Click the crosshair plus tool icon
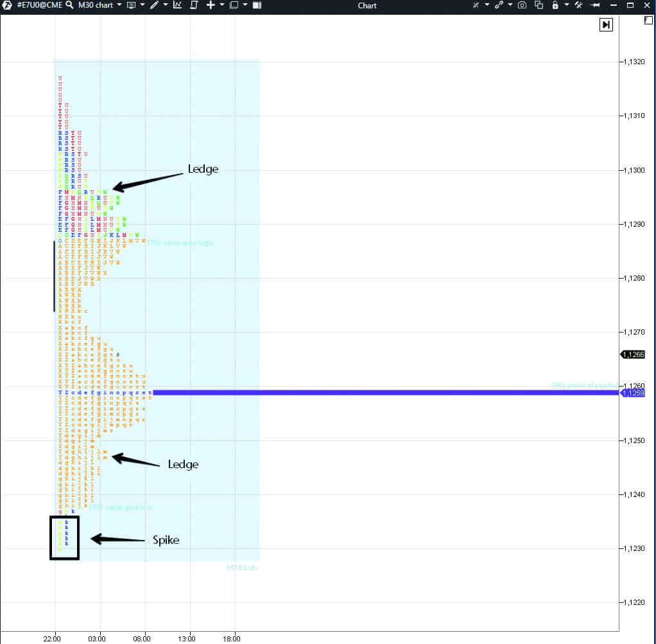The width and height of the screenshot is (656, 644). pos(210,5)
